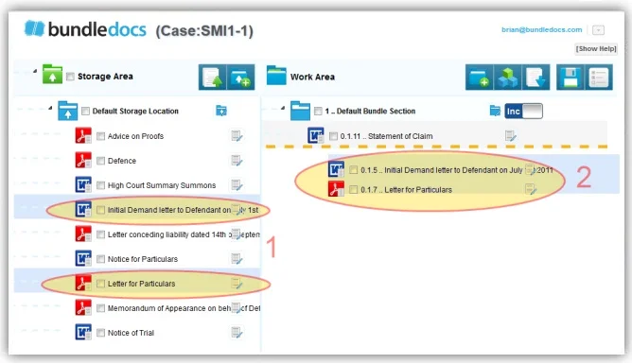Check the Statement of Claim checkbox

(333, 136)
